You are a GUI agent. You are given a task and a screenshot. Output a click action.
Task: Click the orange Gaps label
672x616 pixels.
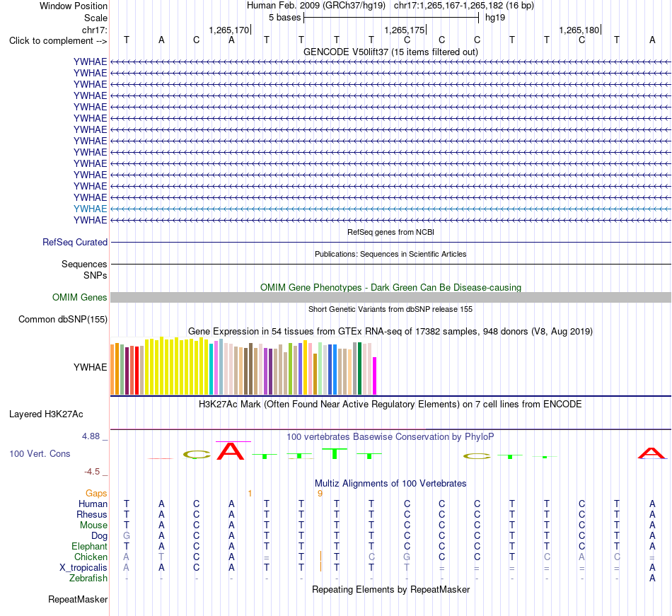point(96,494)
